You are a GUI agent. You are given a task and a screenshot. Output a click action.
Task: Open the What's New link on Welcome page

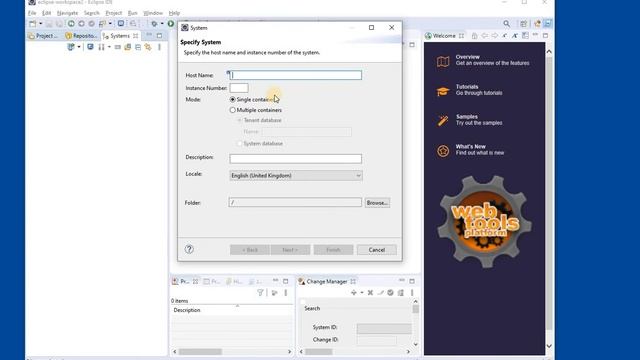coord(471,150)
